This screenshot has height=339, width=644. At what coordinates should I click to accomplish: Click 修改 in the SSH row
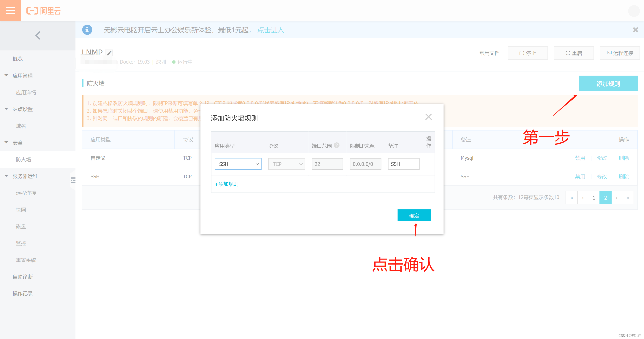[602, 176]
